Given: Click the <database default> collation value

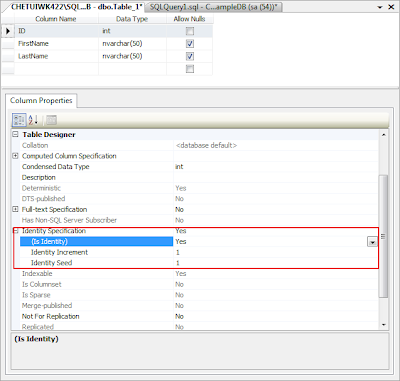Looking at the screenshot, I should [206, 145].
